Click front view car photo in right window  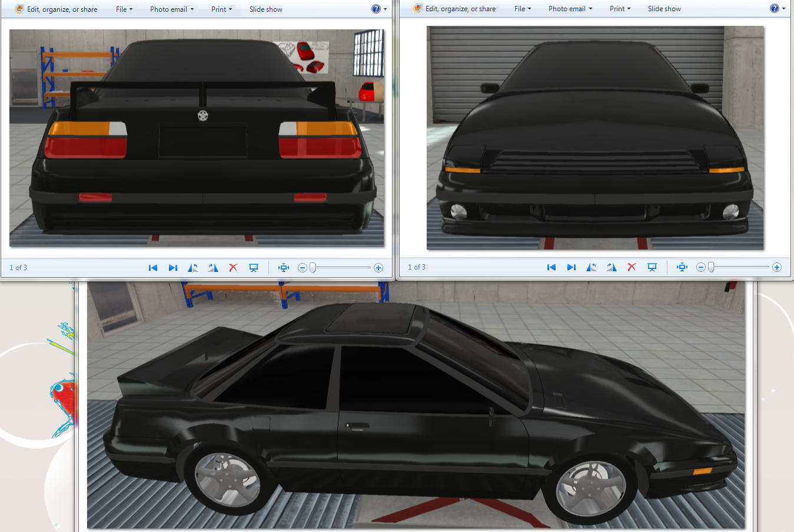(595, 138)
